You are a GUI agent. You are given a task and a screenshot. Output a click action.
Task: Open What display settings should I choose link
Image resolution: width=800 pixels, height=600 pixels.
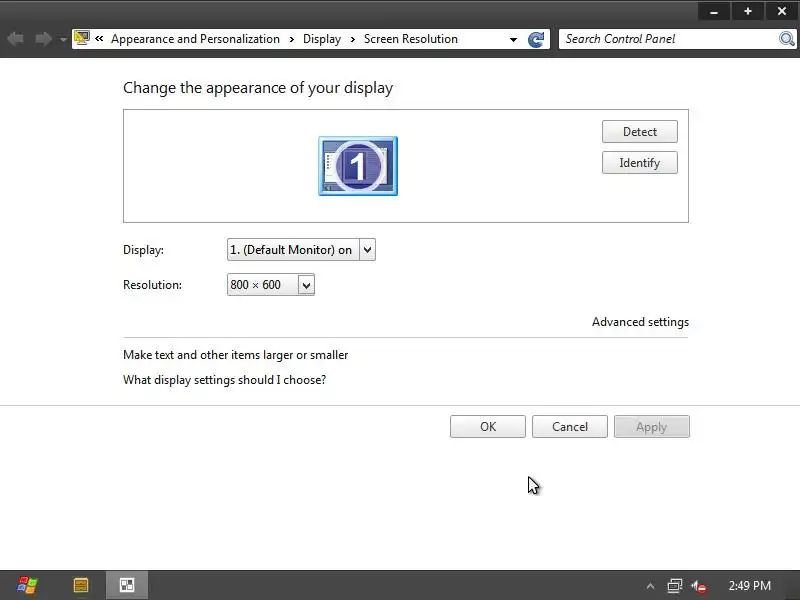coord(224,380)
